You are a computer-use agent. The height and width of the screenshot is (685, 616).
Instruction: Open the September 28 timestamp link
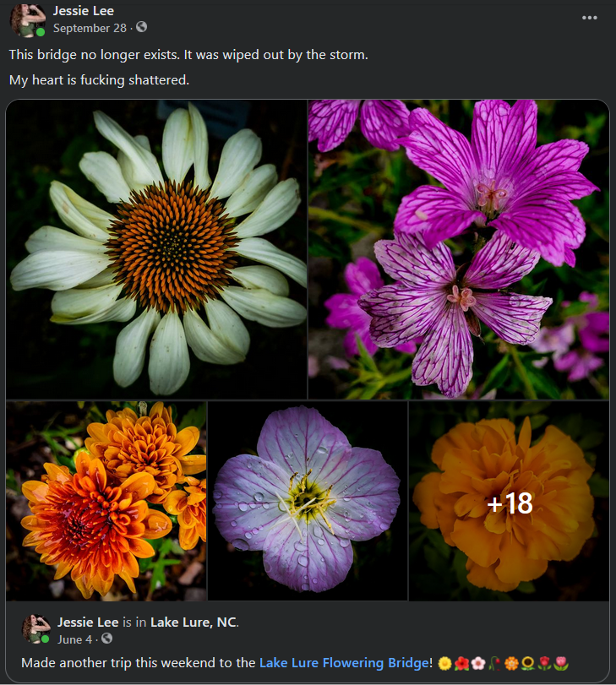[90, 28]
